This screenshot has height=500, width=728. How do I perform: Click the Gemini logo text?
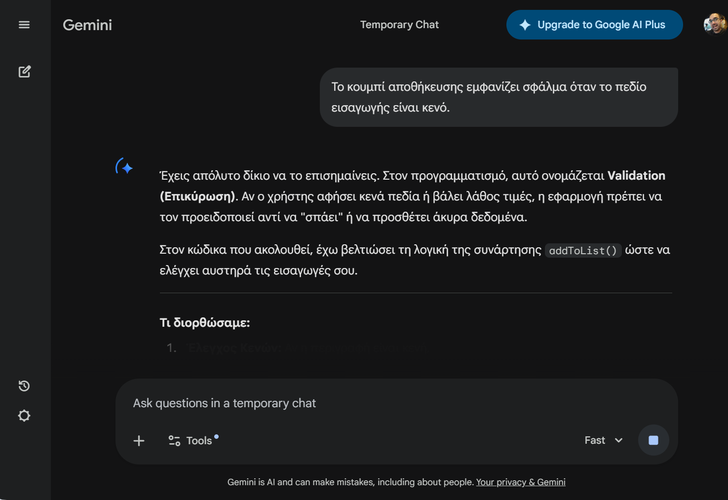point(87,25)
